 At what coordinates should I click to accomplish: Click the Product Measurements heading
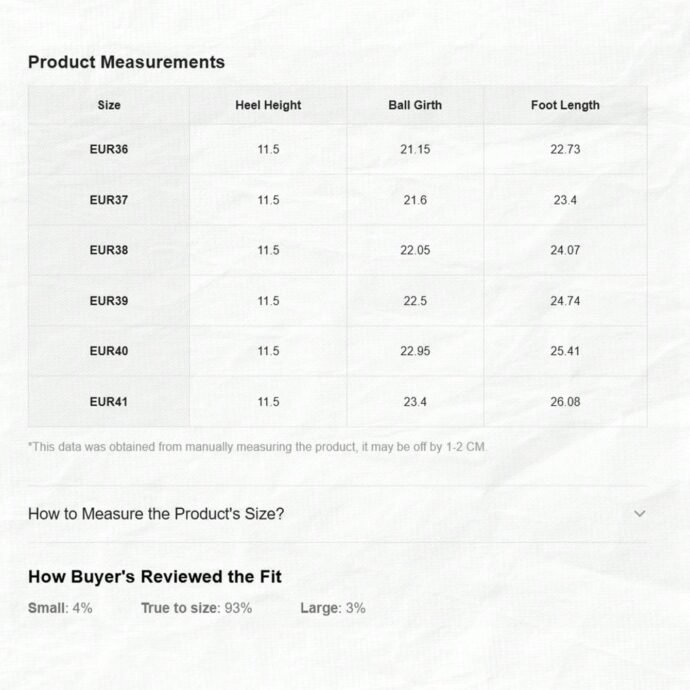click(x=126, y=62)
